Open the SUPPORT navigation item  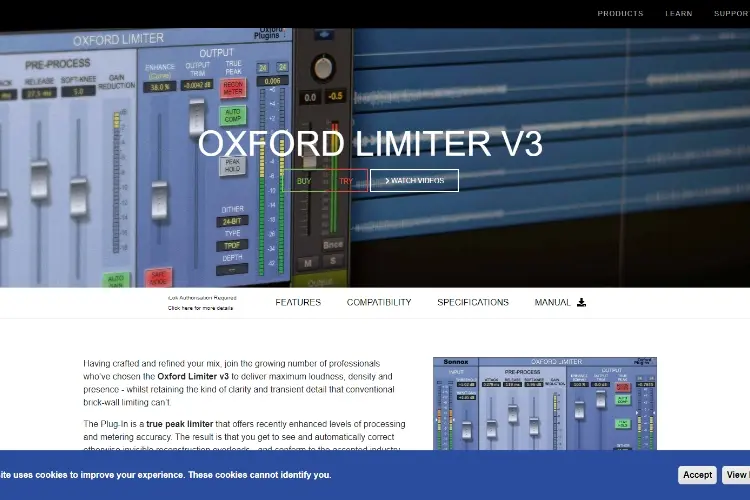pos(732,13)
